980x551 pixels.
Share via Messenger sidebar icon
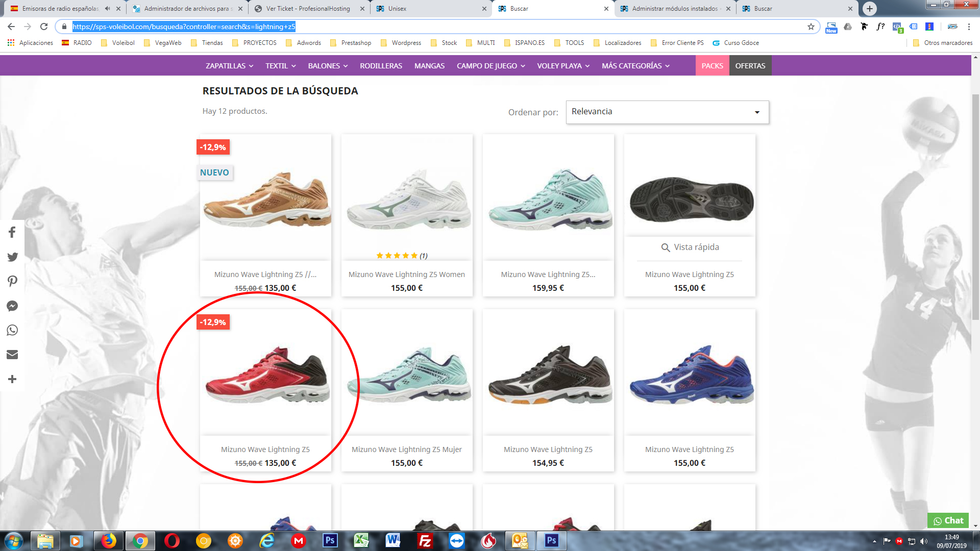click(x=12, y=306)
